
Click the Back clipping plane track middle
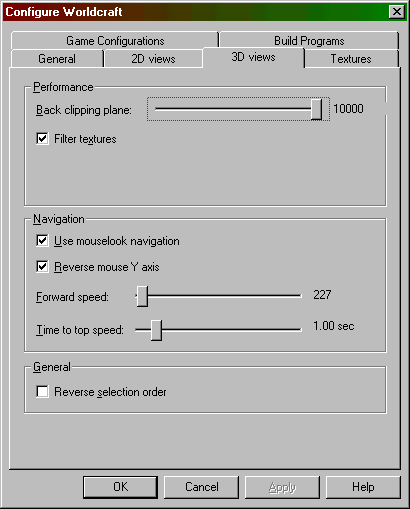coord(238,109)
